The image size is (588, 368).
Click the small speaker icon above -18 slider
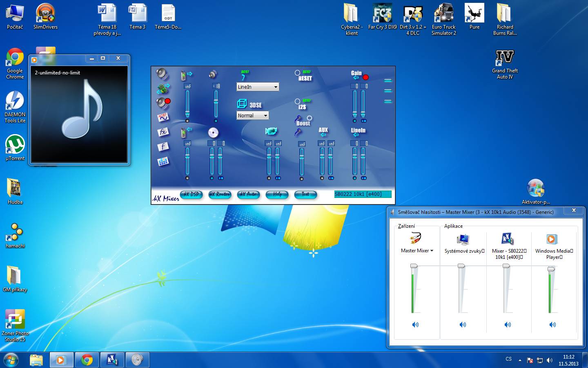click(213, 74)
